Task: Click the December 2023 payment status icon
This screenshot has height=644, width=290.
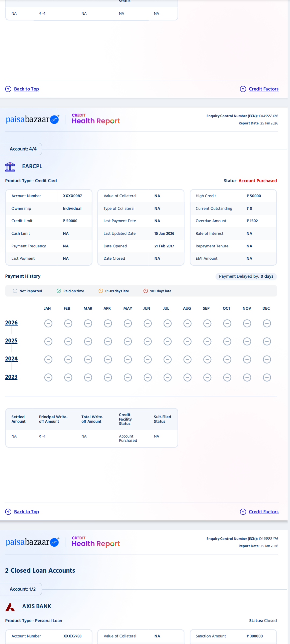Action: (x=267, y=378)
